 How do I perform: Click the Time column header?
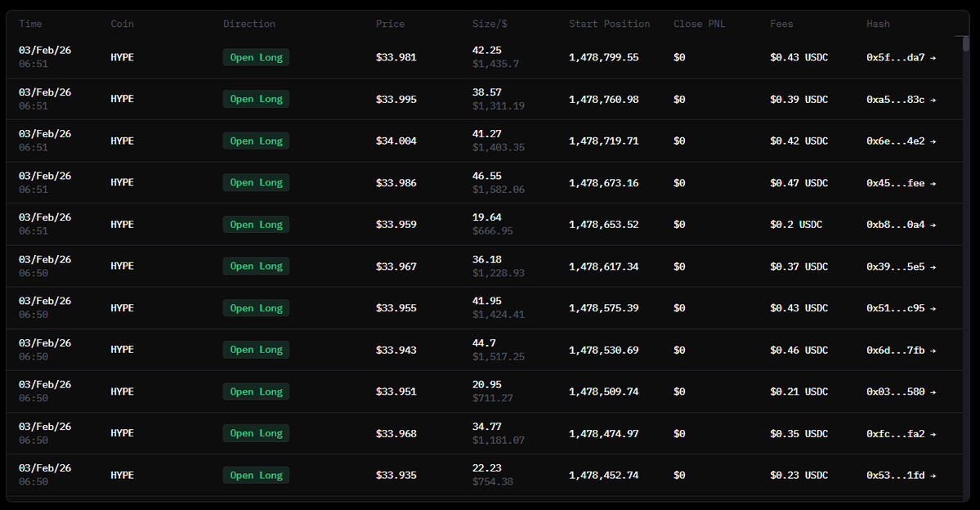(30, 25)
